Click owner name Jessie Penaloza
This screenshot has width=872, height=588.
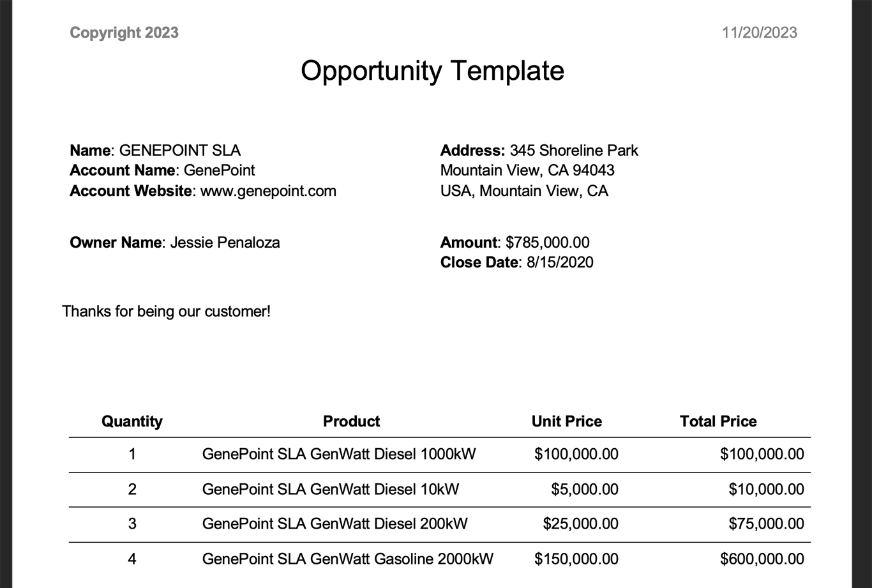tap(225, 243)
